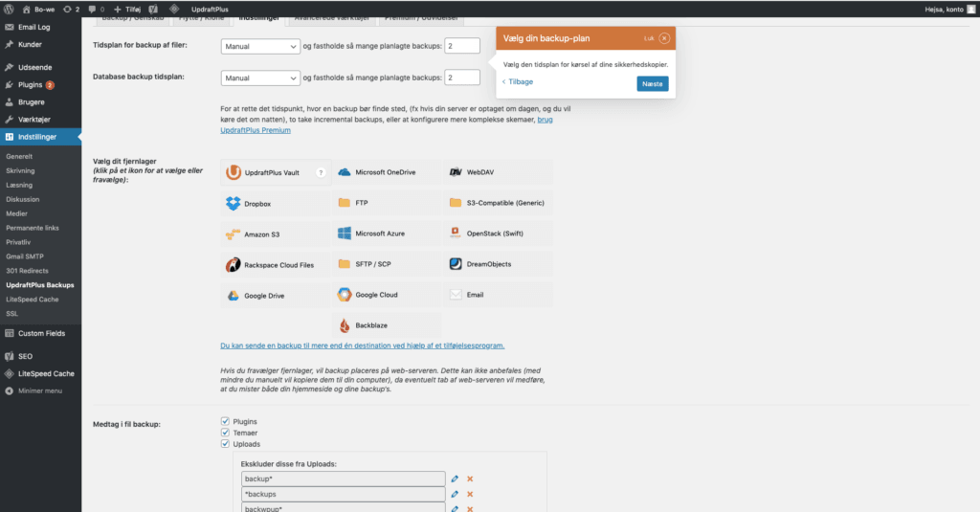980x512 pixels.
Task: Click file backups retain count field
Action: click(462, 46)
